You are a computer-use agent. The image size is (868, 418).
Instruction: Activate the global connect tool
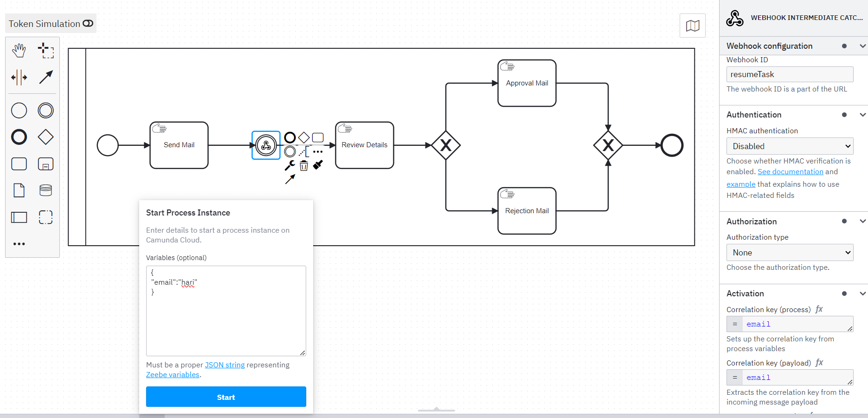pos(45,78)
